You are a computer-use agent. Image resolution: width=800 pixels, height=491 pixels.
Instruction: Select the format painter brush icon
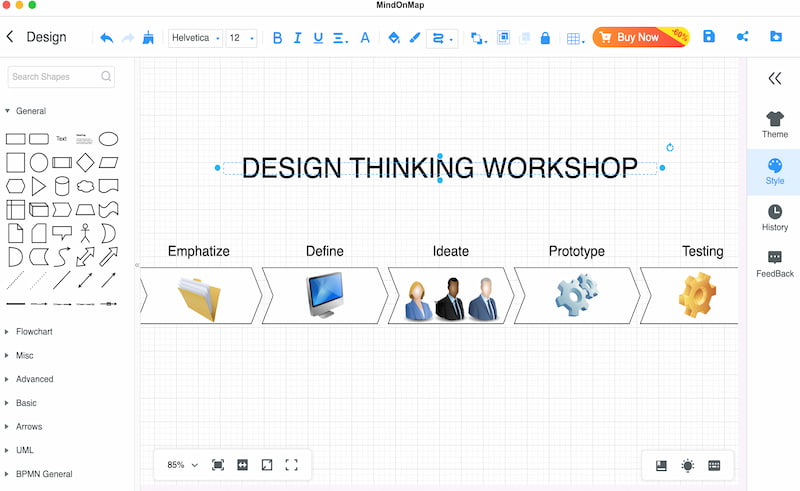click(148, 37)
